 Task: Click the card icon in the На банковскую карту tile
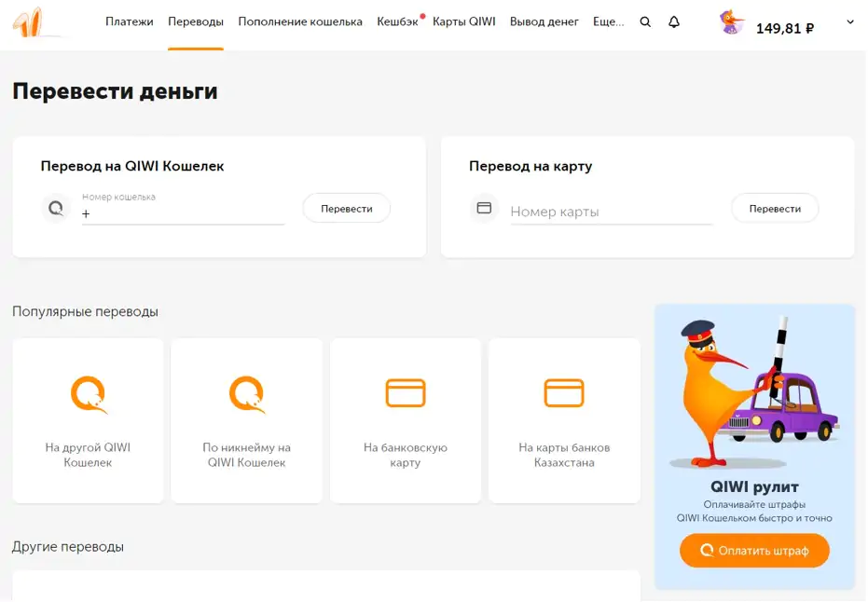tap(406, 393)
